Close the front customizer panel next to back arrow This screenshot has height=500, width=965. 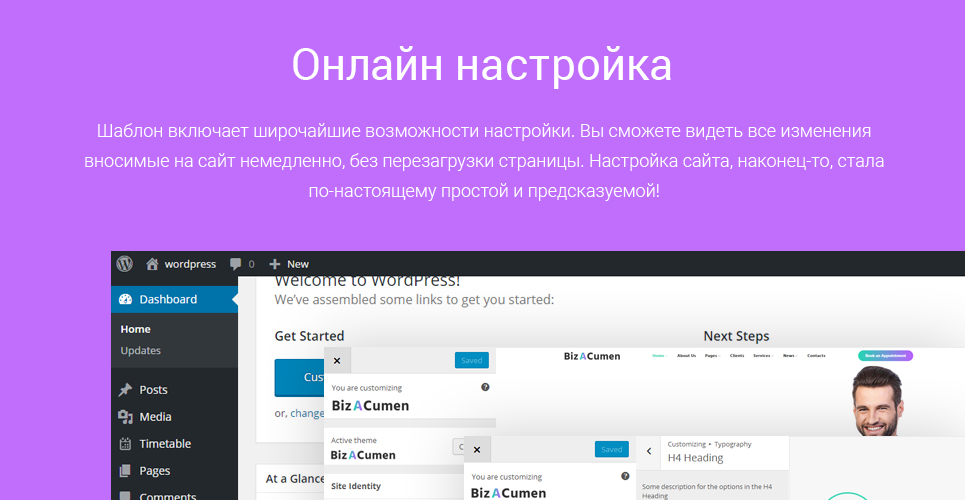(x=477, y=450)
